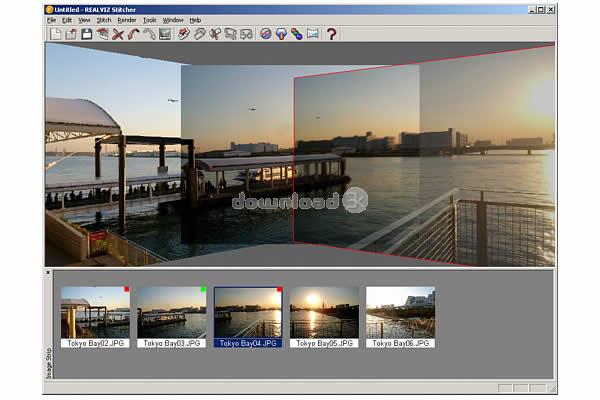Save the project with the floppy disk icon
Image resolution: width=600 pixels, height=400 pixels.
87,34
